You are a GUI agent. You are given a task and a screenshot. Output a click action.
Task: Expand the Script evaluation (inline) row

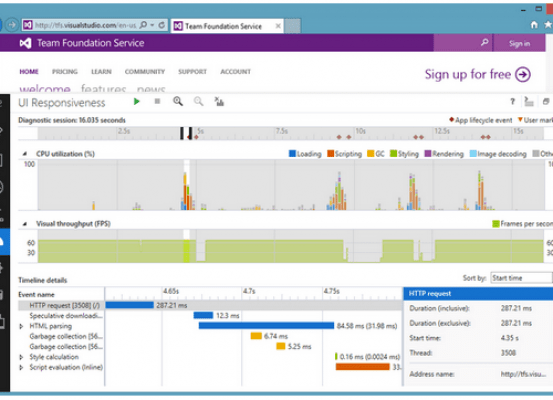[x=21, y=367]
